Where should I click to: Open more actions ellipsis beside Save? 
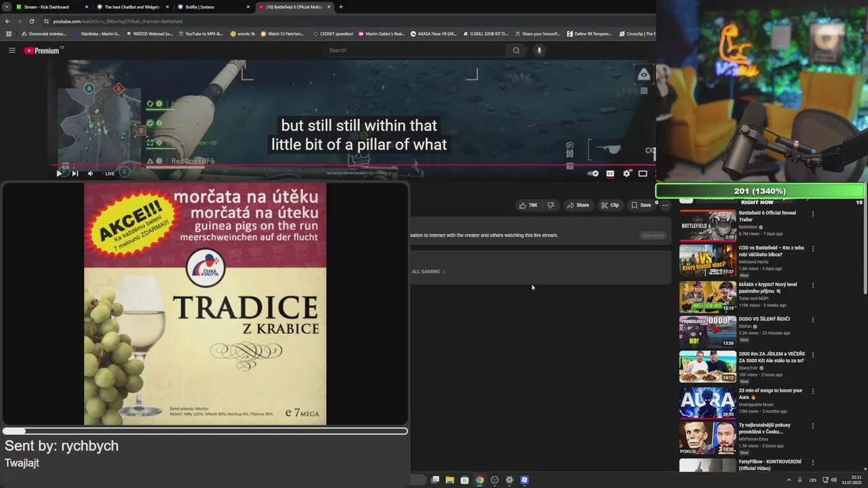[665, 205]
